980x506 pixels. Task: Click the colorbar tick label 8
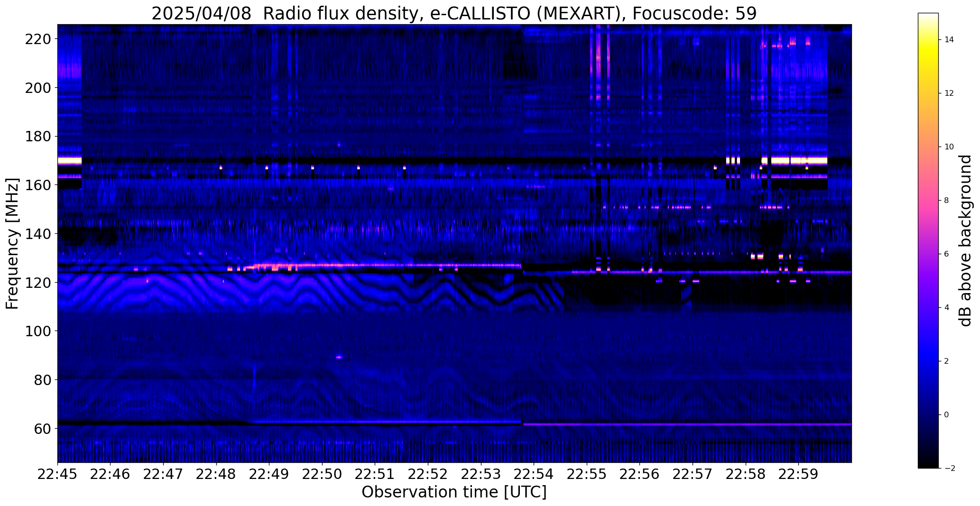click(947, 201)
